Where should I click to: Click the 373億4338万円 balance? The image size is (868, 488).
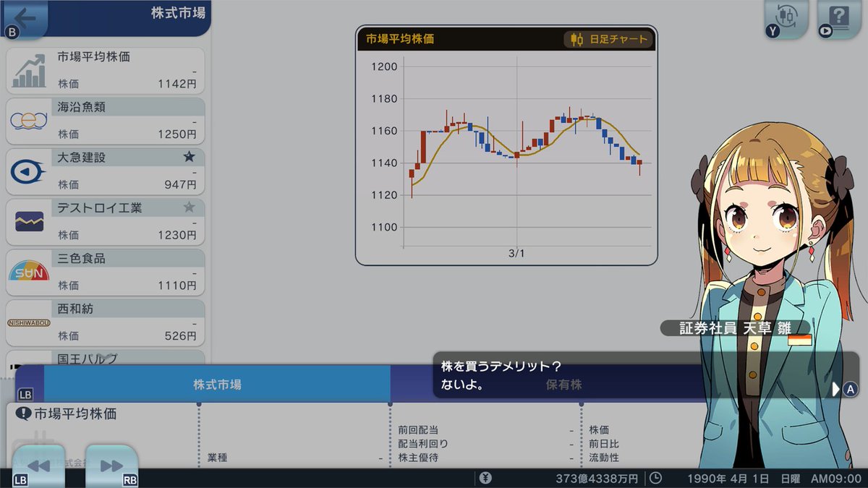[597, 478]
